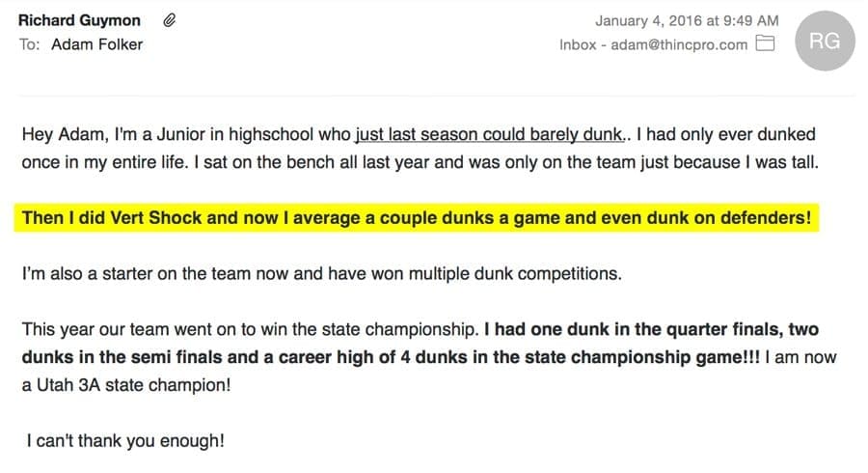Click recipient Adam Folker
The height and width of the screenshot is (473, 868).
(96, 44)
